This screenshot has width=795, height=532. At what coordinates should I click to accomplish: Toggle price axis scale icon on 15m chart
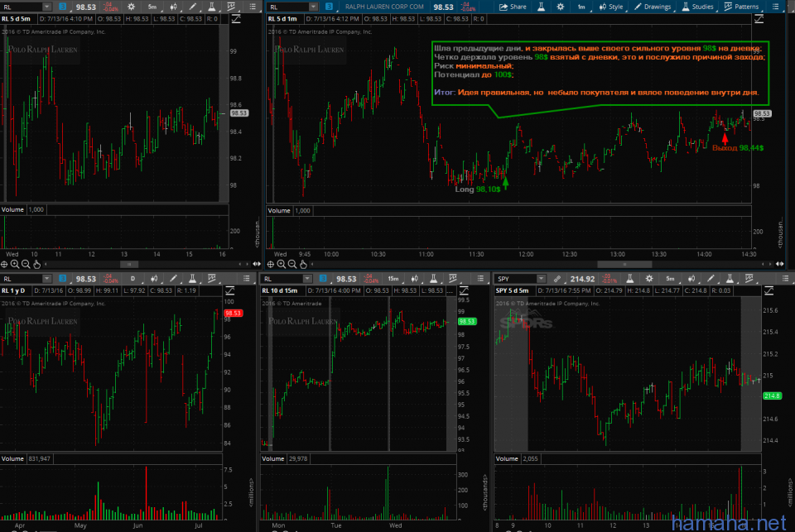(464, 291)
